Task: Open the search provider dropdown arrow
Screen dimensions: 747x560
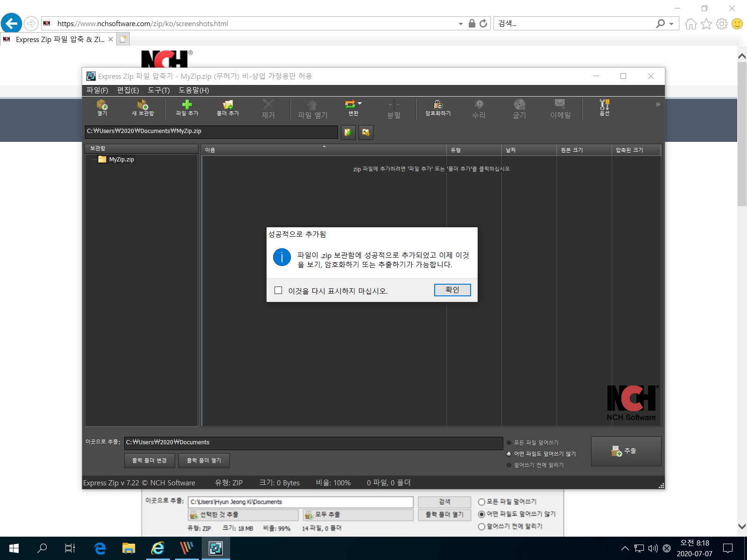Action: (671, 24)
